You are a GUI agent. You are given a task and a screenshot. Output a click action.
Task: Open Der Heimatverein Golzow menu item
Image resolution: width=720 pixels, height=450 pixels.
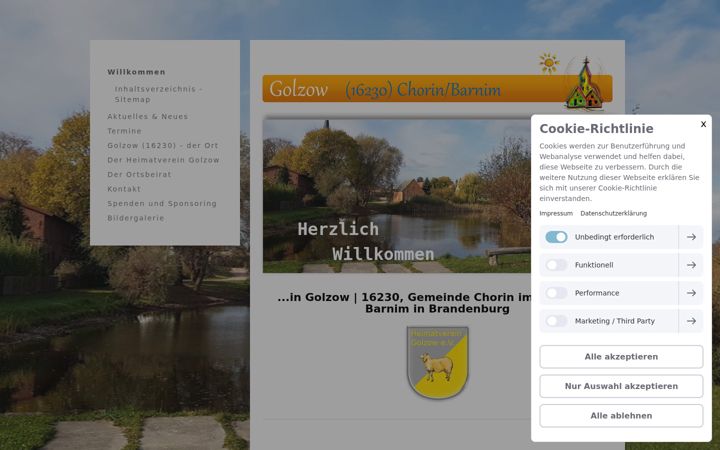click(163, 160)
